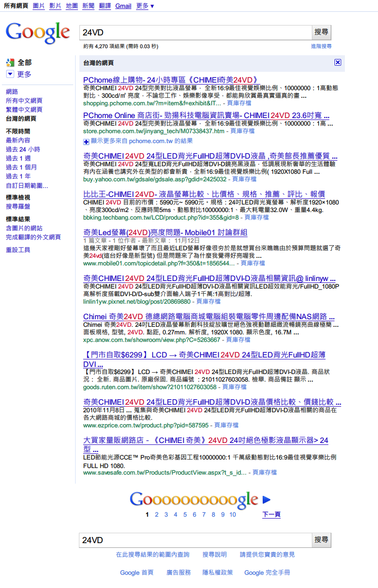
Task: Open the buy.yahoo.com.tw 奇美CHIMEI 24VD result title
Action: [x=210, y=156]
